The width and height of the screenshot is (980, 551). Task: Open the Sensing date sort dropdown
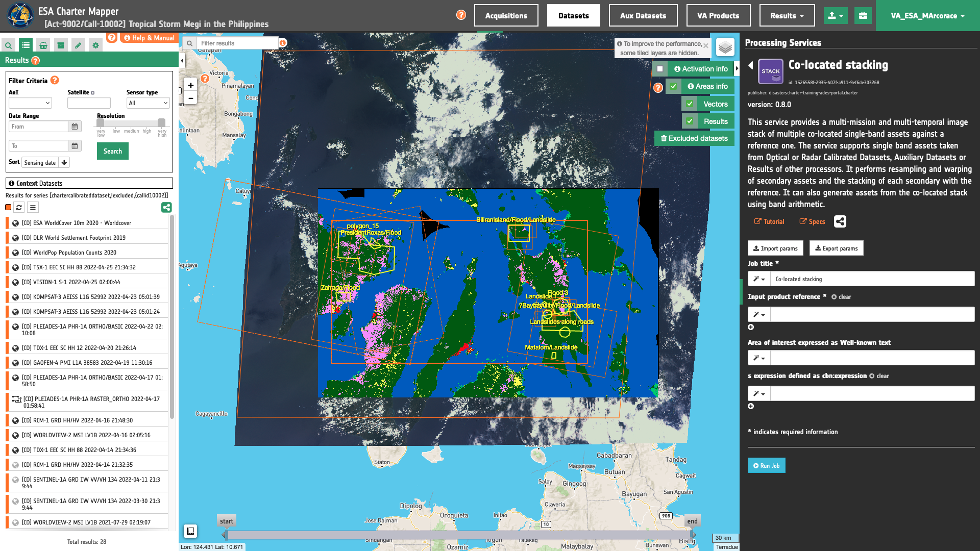(x=40, y=163)
